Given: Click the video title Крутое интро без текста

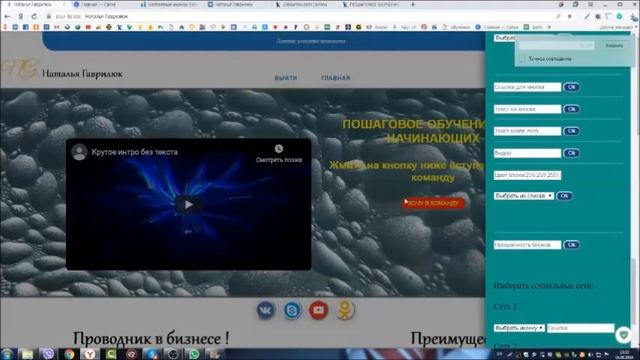Looking at the screenshot, I should pyautogui.click(x=135, y=152).
